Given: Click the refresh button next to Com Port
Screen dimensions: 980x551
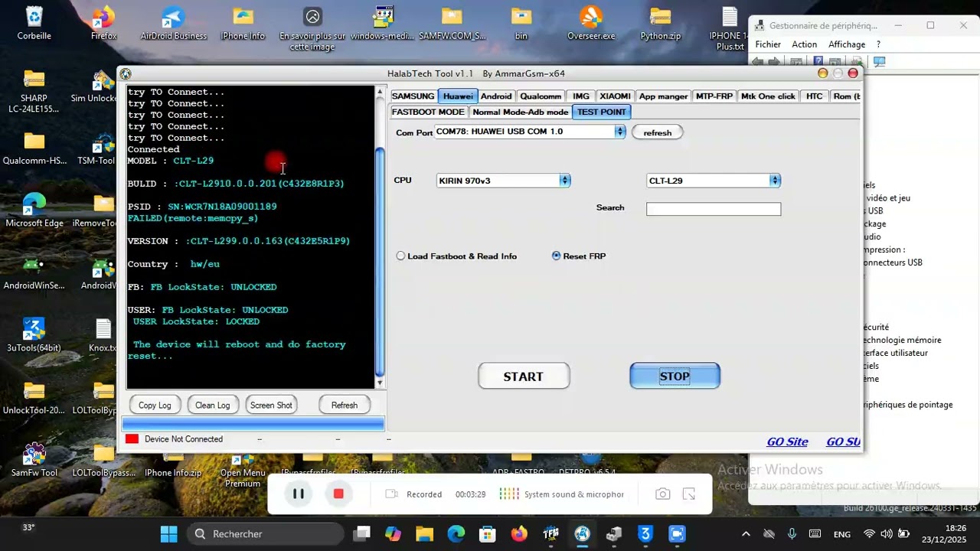Looking at the screenshot, I should [657, 132].
